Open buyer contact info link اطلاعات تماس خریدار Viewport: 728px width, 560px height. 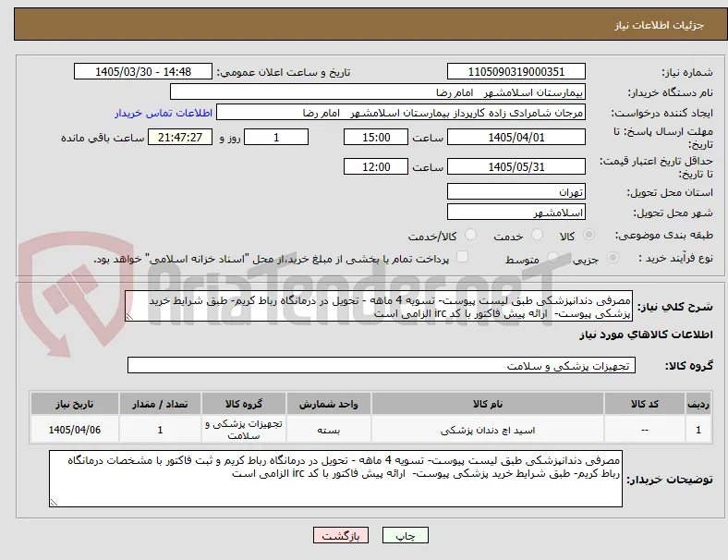tap(164, 113)
